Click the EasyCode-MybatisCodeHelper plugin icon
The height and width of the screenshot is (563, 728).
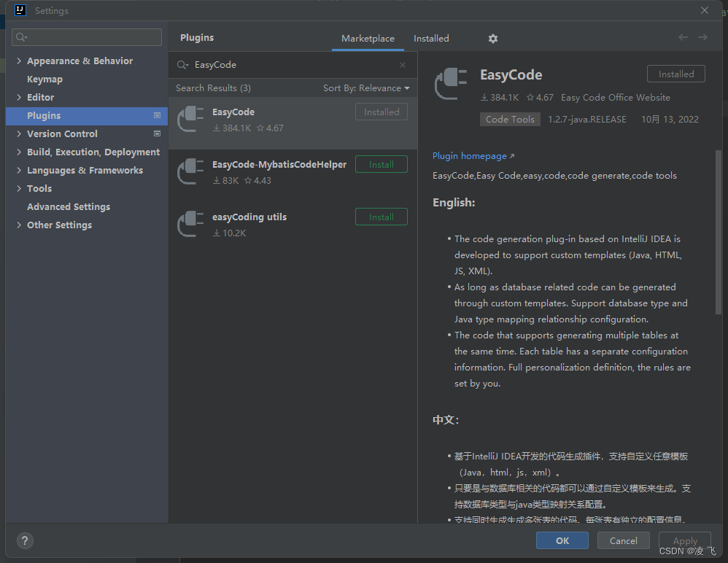tap(191, 171)
